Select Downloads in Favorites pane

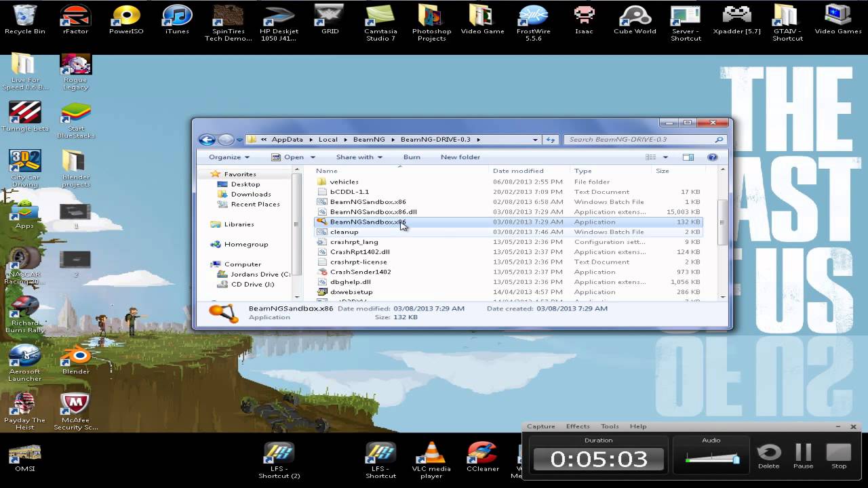click(251, 194)
